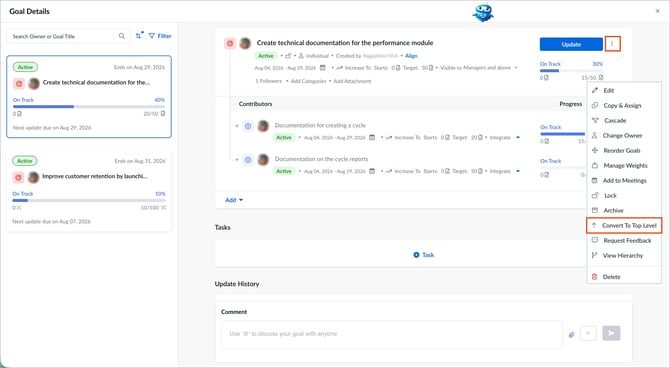Screen dimensions: 670x368
Task: Click the pencil Edit icon in menu
Action: click(x=595, y=90)
